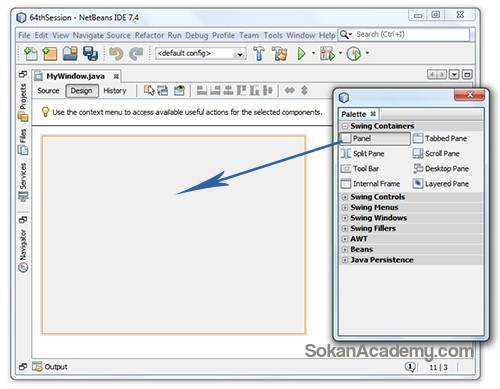Select Desktop Pane component
Screen dimensions: 500x389
(x=441, y=169)
